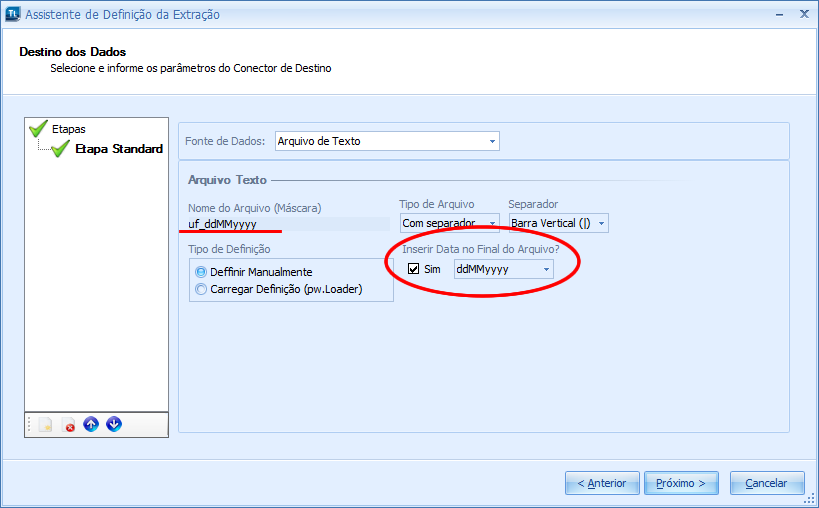Click the new step icon in Etapas toolbar
This screenshot has width=819, height=508.
pos(45,424)
